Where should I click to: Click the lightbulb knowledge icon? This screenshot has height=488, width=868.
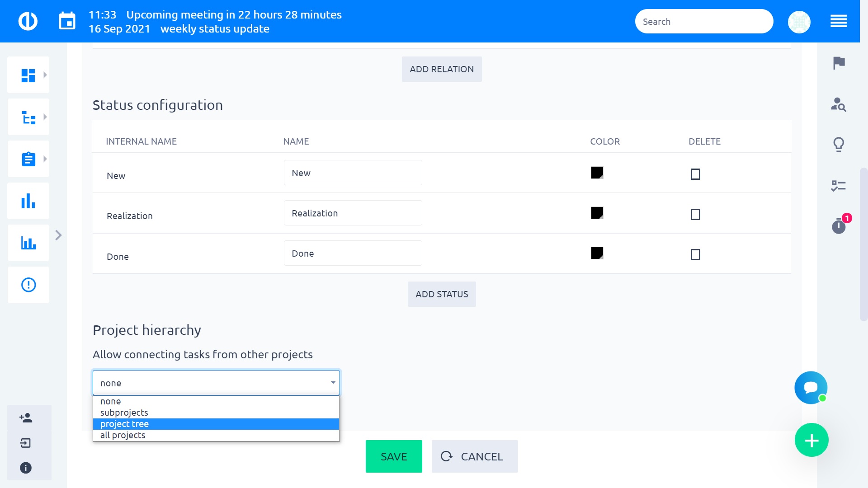click(x=839, y=145)
